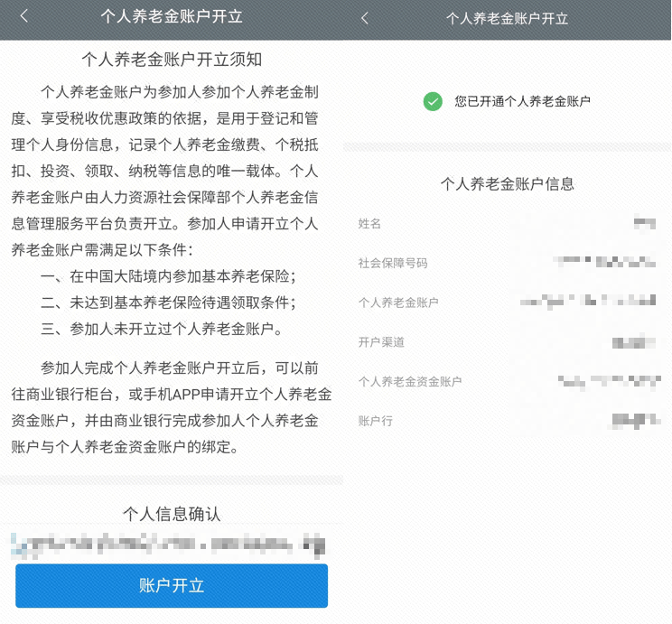Screen dimensions: 672x624
Task: Tap the back arrow on the right screen
Action: pos(365,18)
